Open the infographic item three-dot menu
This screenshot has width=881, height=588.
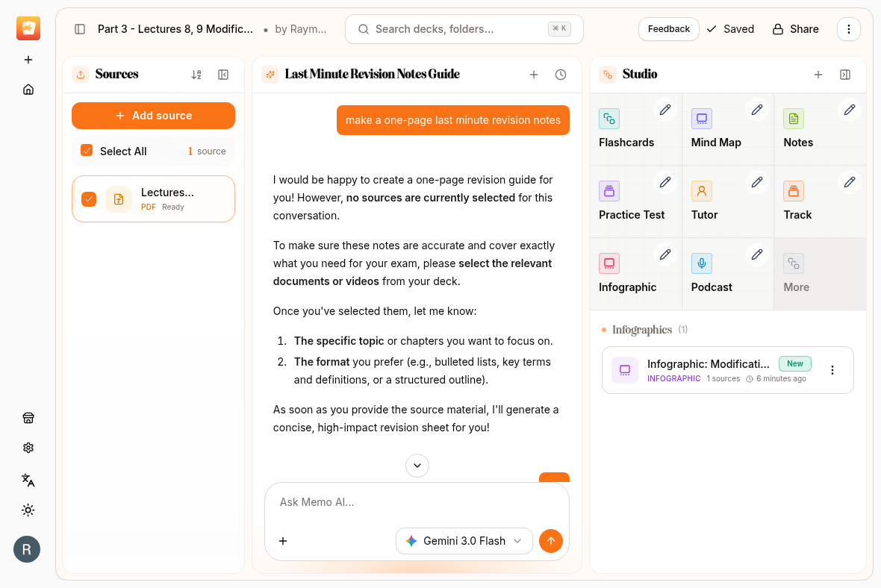832,370
